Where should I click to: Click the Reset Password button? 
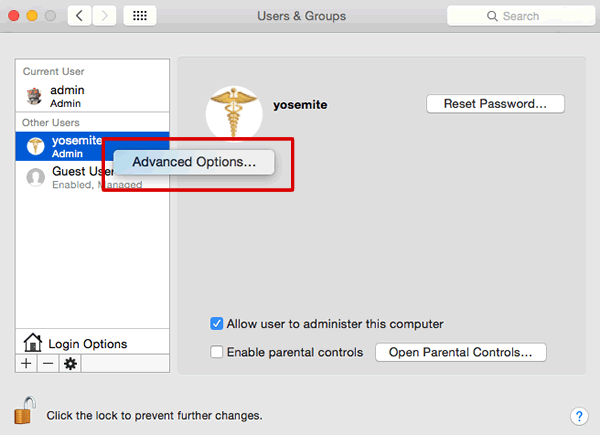pyautogui.click(x=495, y=104)
